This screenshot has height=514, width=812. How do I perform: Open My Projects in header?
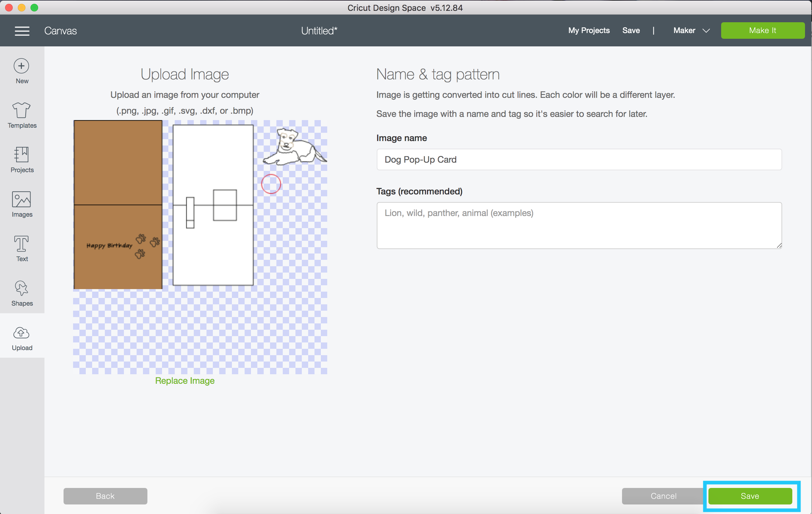pyautogui.click(x=589, y=31)
